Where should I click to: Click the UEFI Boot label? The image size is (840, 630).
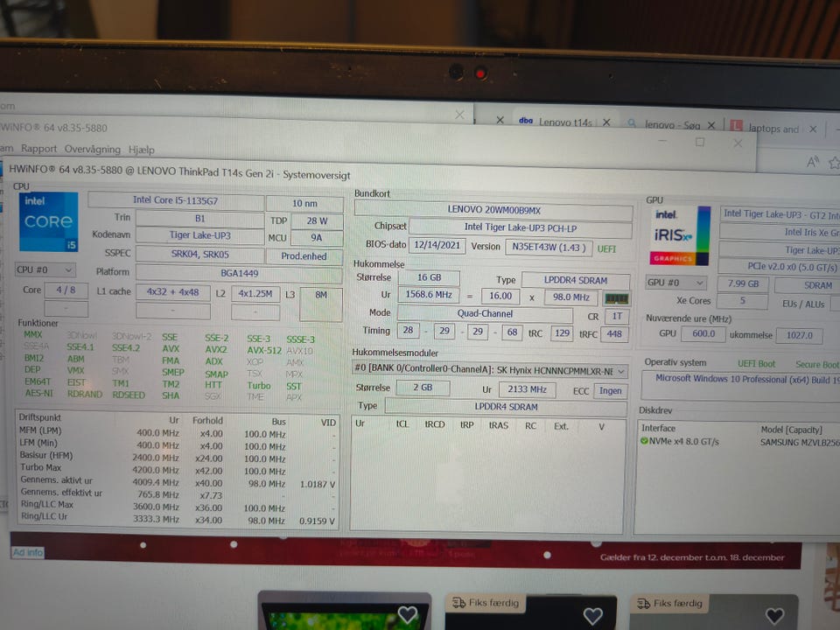click(x=756, y=364)
